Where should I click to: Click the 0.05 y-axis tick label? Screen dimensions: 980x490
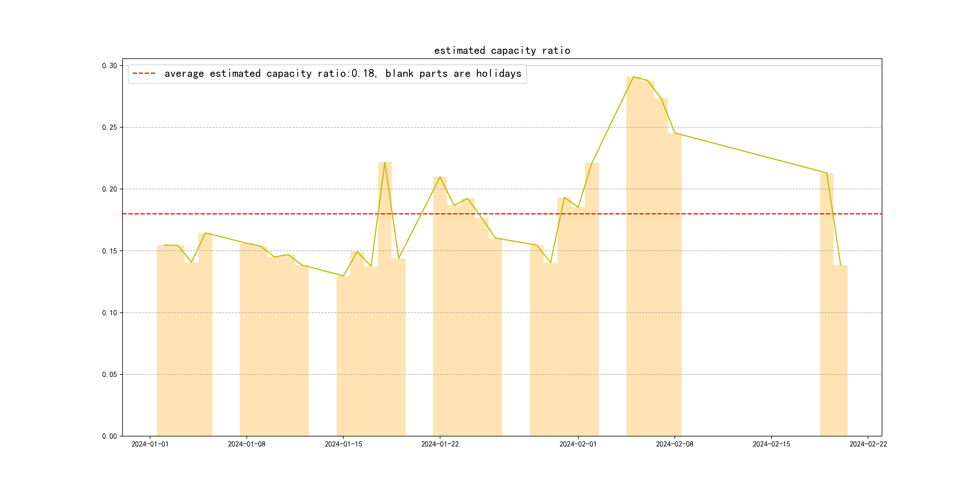[109, 374]
